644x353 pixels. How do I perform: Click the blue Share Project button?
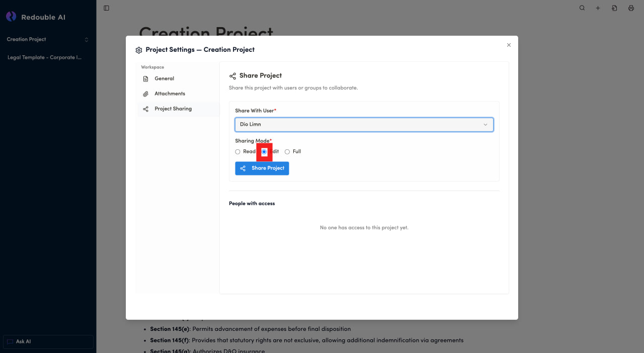[x=262, y=168]
